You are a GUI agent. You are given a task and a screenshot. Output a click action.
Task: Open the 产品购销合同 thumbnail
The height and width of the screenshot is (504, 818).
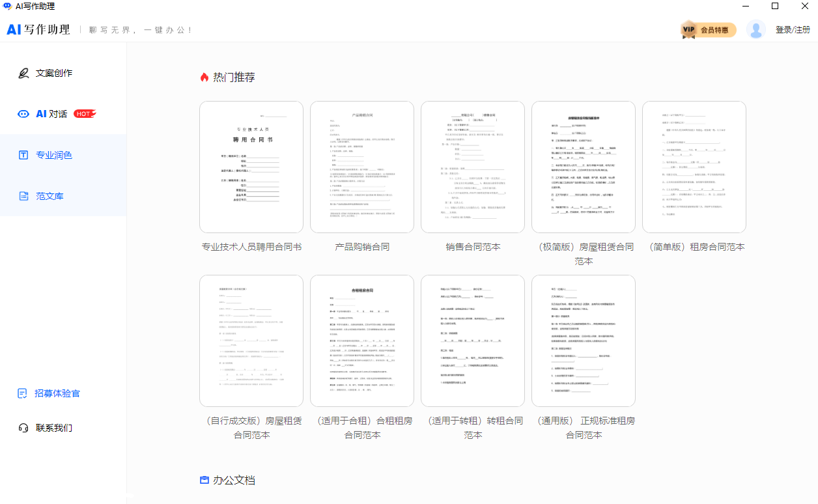[x=362, y=167]
